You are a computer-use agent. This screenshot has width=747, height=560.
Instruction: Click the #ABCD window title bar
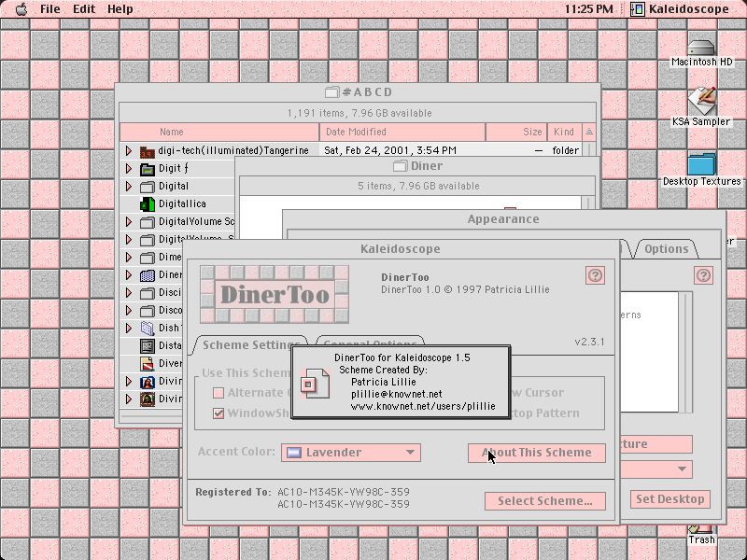[x=358, y=91]
